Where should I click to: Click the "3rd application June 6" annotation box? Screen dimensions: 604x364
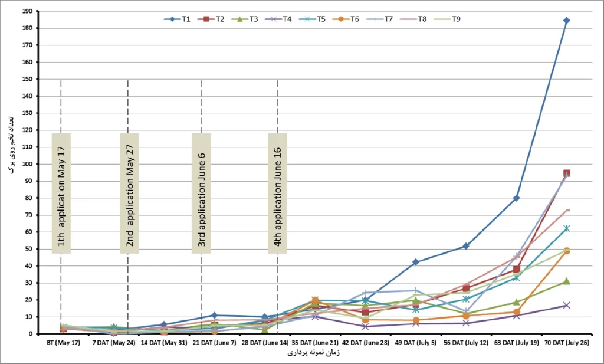click(x=202, y=194)
